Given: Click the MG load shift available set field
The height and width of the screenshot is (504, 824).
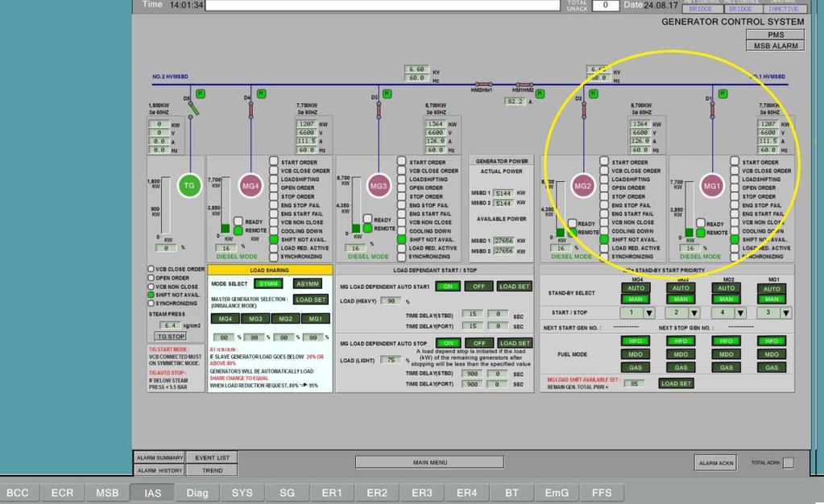Looking at the screenshot, I should [634, 384].
